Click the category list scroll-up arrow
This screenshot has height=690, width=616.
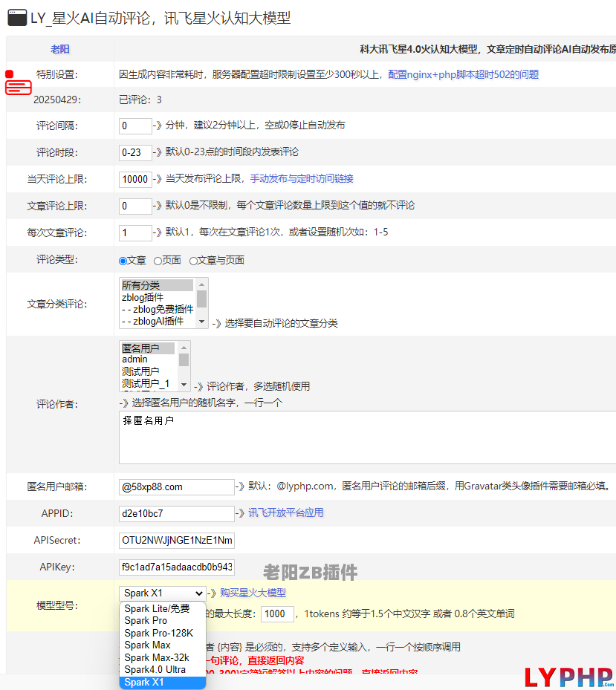[x=201, y=284]
